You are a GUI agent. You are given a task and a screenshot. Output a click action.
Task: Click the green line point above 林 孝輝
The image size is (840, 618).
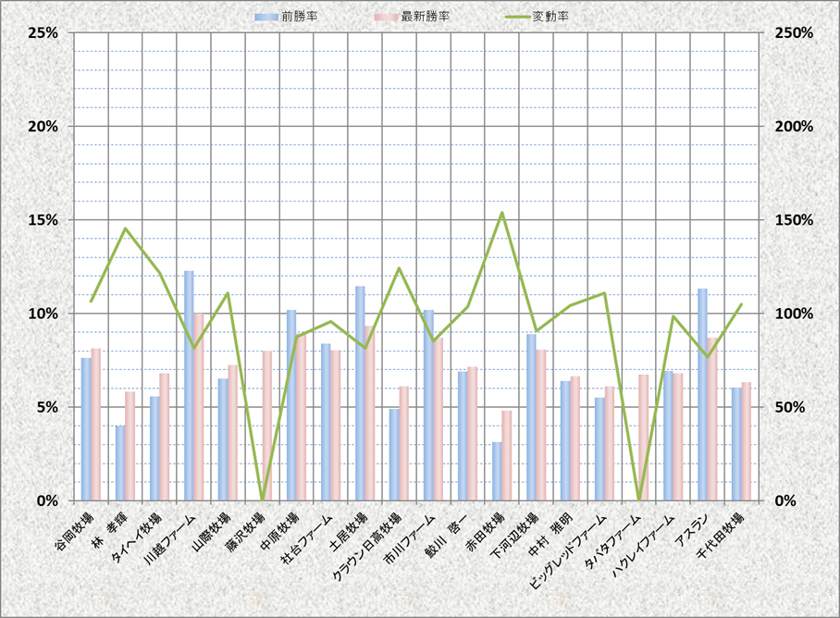(125, 229)
